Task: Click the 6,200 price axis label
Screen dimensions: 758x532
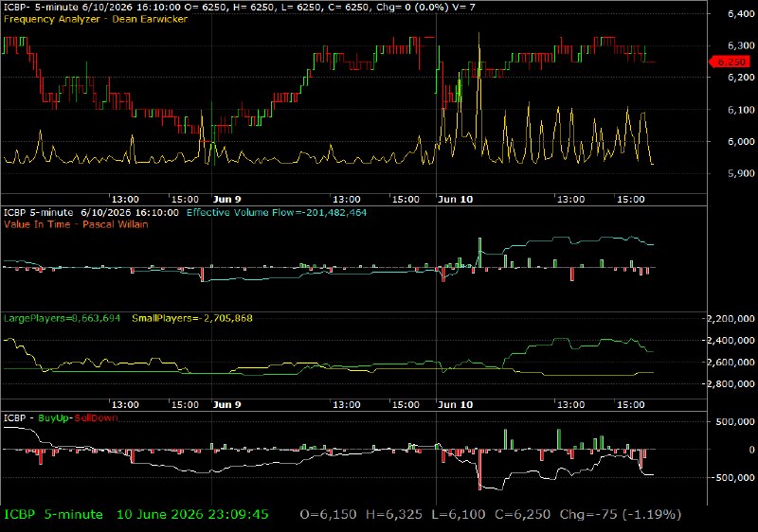Action: [741, 78]
